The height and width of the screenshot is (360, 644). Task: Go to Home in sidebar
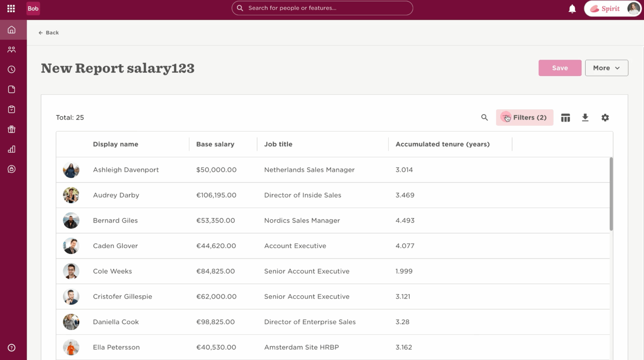click(12, 30)
